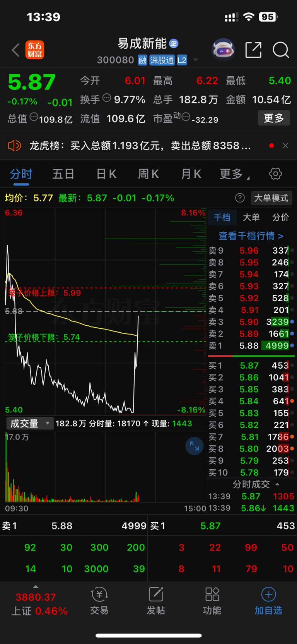Tap the 13:39 trade at 5.86 with 1443
Screen dimensions: 297x644
[251, 508]
